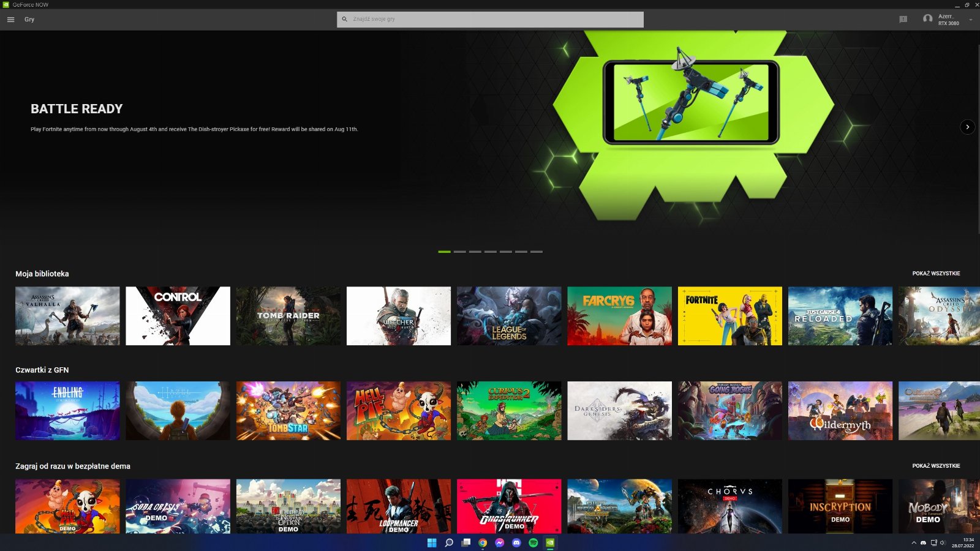Click the Czwartki z GFN heading
This screenshot has height=551, width=980.
[x=42, y=370]
